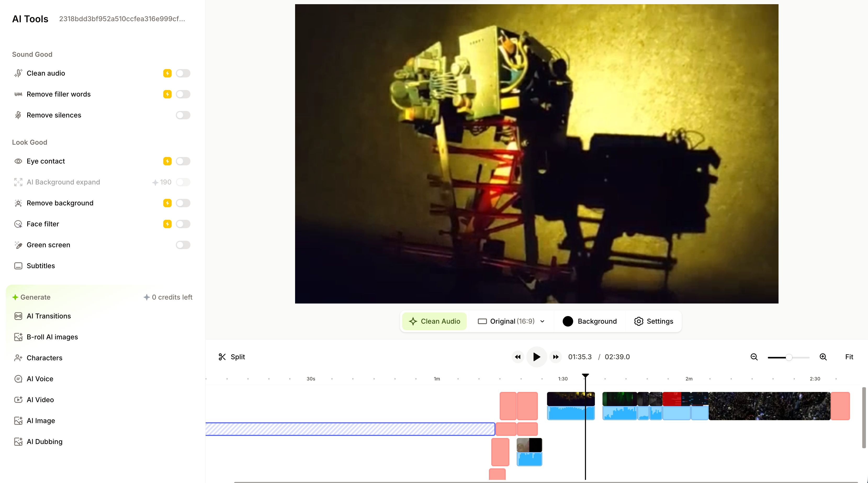
Task: Toggle the Remove background switch
Action: click(183, 203)
